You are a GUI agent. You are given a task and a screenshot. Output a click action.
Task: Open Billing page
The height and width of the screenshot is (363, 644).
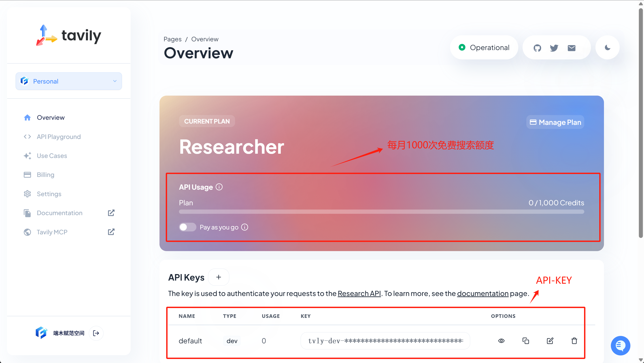coord(45,175)
